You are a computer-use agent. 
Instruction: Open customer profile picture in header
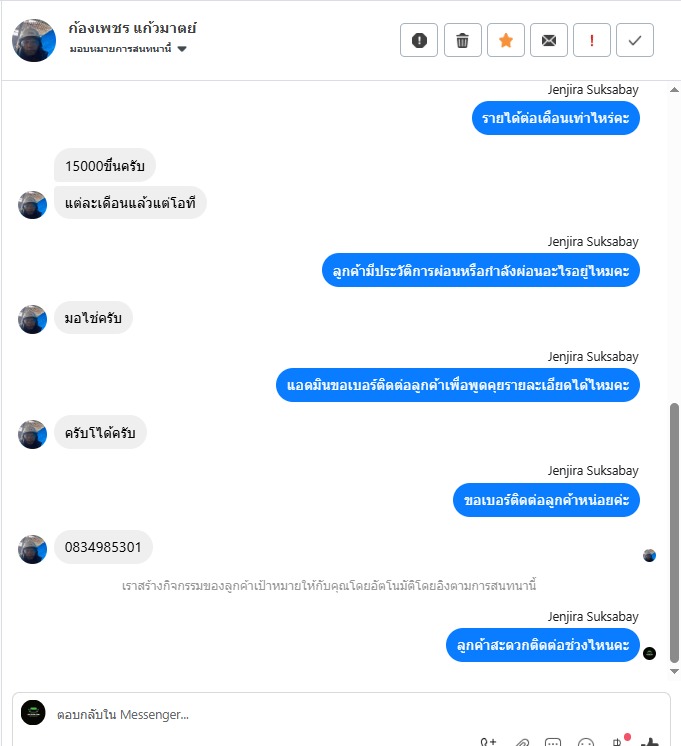tap(34, 40)
